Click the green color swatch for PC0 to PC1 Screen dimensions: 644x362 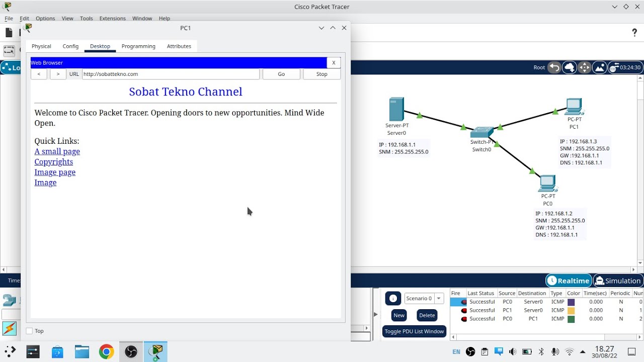571,319
